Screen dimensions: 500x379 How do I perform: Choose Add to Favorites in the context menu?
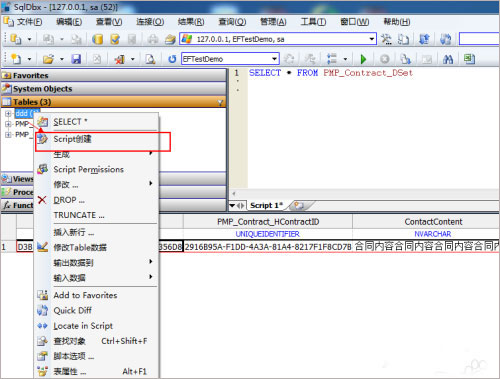(x=97, y=295)
